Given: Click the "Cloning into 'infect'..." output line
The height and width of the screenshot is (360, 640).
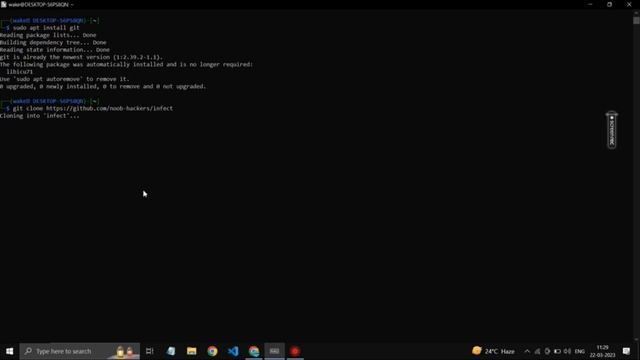Looking at the screenshot, I should [40, 116].
